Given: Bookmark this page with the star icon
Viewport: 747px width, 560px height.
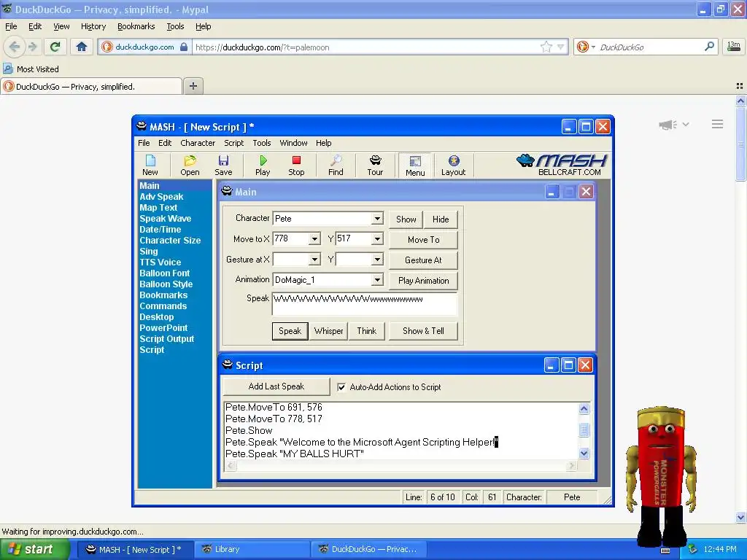Looking at the screenshot, I should click(x=546, y=47).
